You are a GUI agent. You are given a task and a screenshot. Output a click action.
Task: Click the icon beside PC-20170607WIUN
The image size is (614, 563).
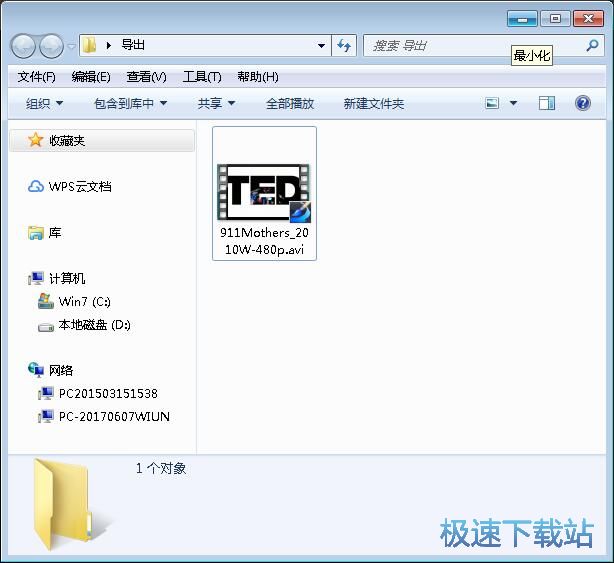(46, 416)
